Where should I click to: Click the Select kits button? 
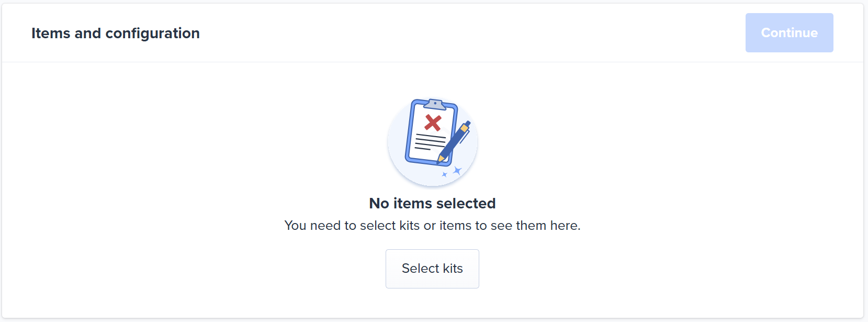[432, 269]
